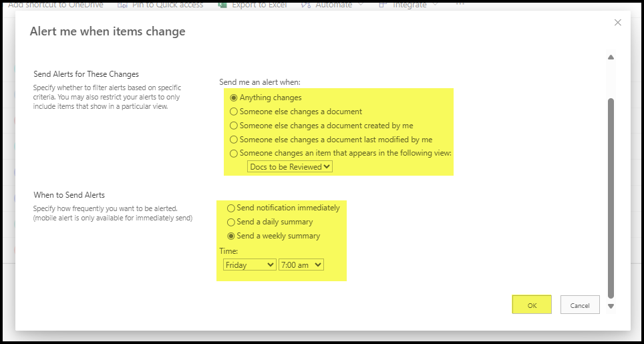Open the Friday day-of-week dropdown
Viewport: 644px width, 344px height.
click(249, 265)
